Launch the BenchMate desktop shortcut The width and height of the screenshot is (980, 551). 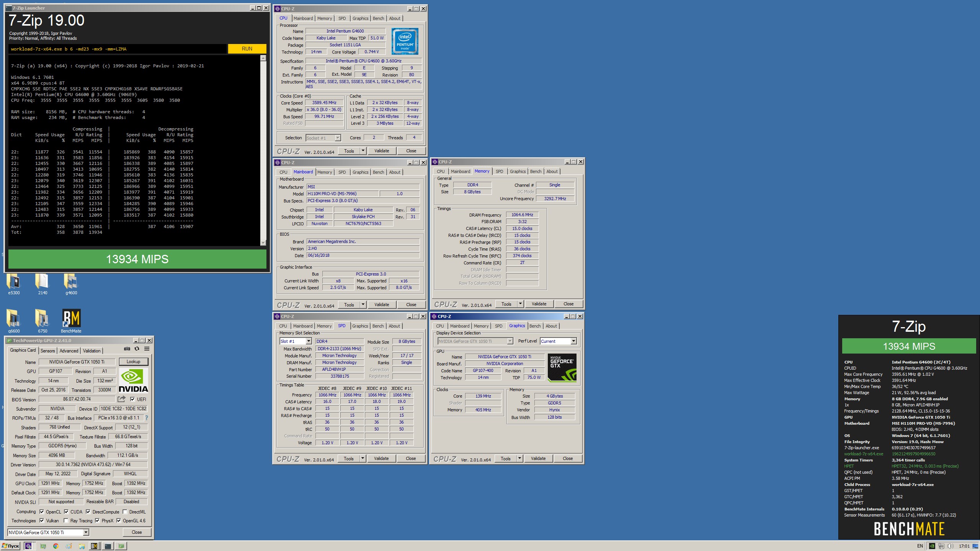coord(71,321)
